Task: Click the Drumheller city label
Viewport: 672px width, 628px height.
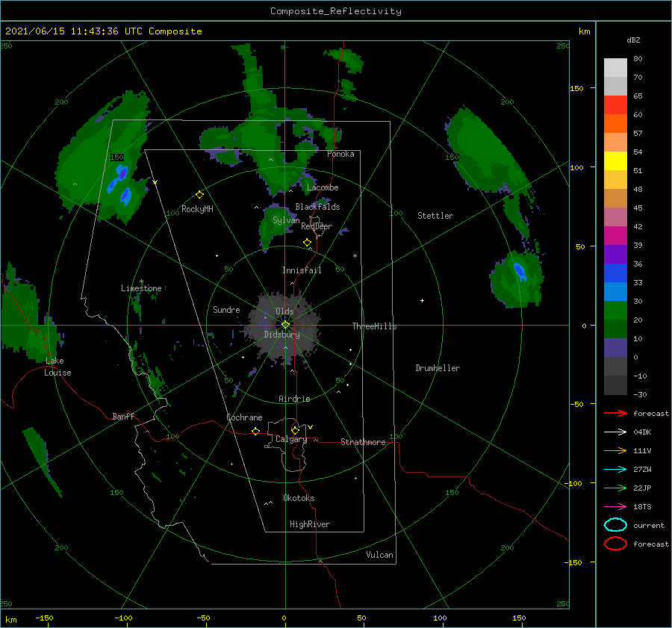Action: (438, 368)
